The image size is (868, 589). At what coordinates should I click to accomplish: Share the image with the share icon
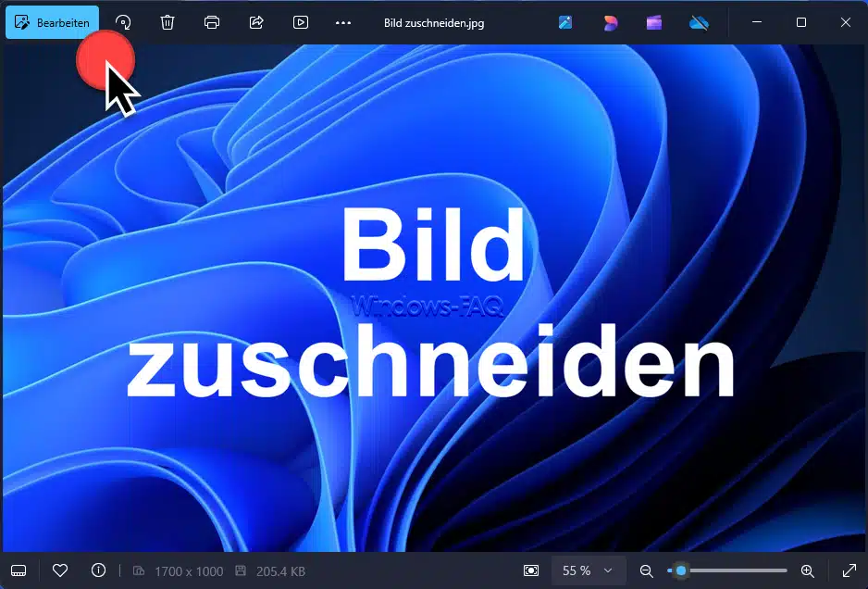tap(255, 23)
